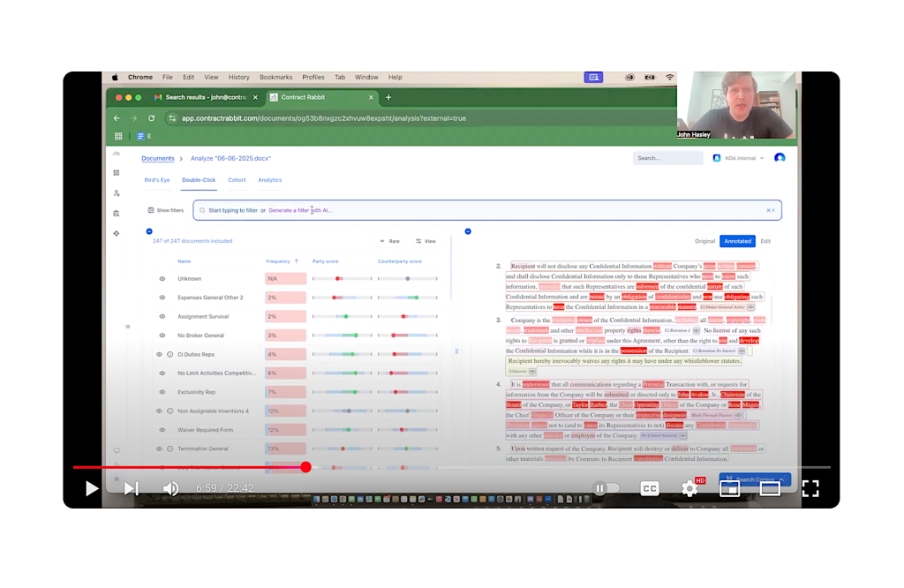Toggle visibility eye for Assignment Survival
Image resolution: width=904 pixels, height=588 pixels.
[162, 316]
